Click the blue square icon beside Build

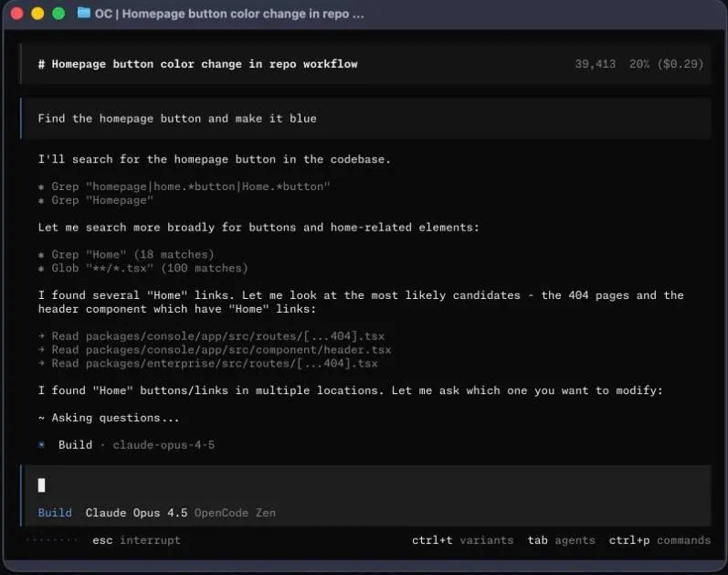42,445
